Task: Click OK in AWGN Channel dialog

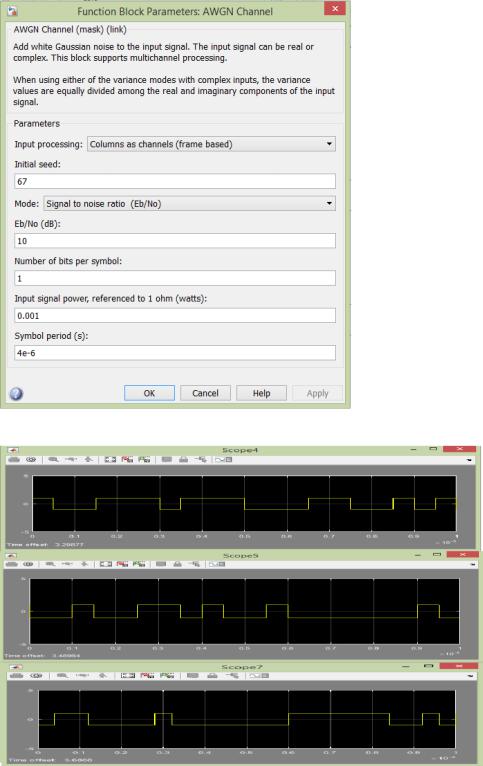Action: point(149,393)
